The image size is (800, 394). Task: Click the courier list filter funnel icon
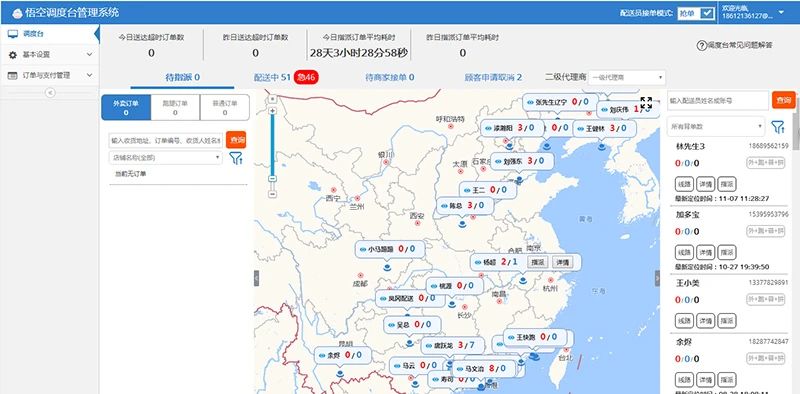(778, 127)
